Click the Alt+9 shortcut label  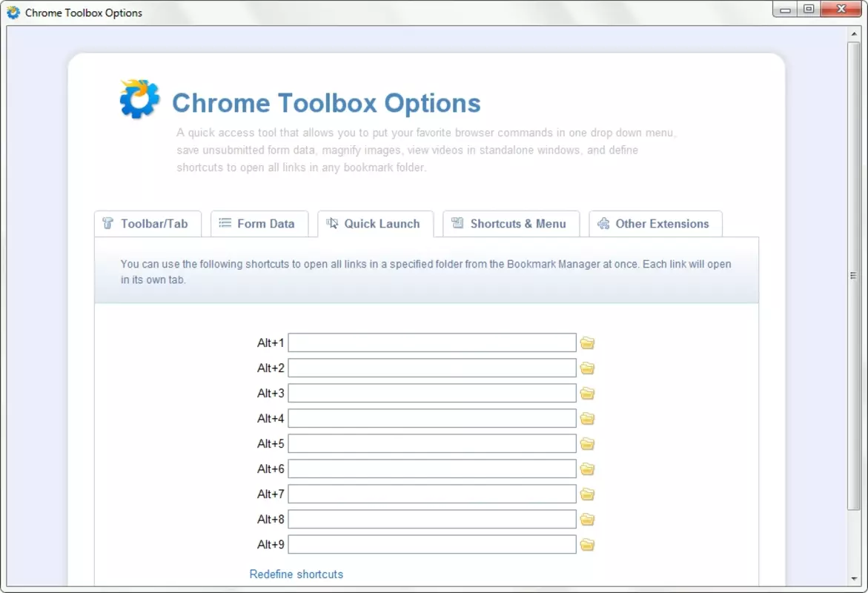[x=270, y=544]
